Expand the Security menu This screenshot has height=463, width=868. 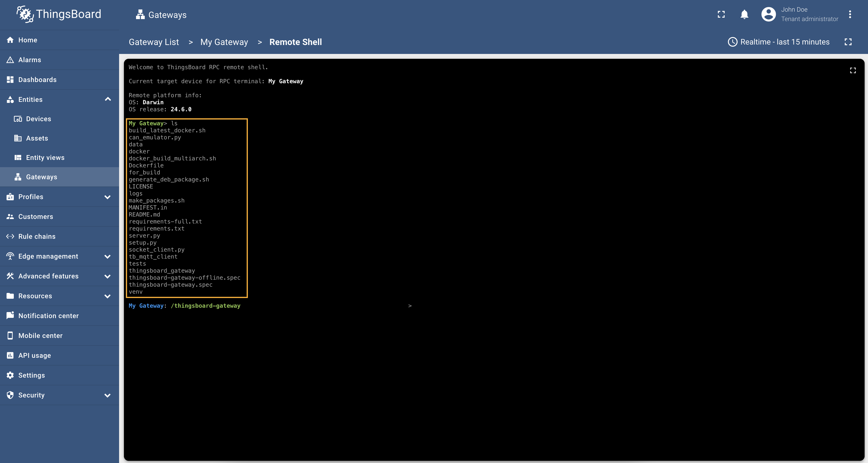(x=108, y=395)
